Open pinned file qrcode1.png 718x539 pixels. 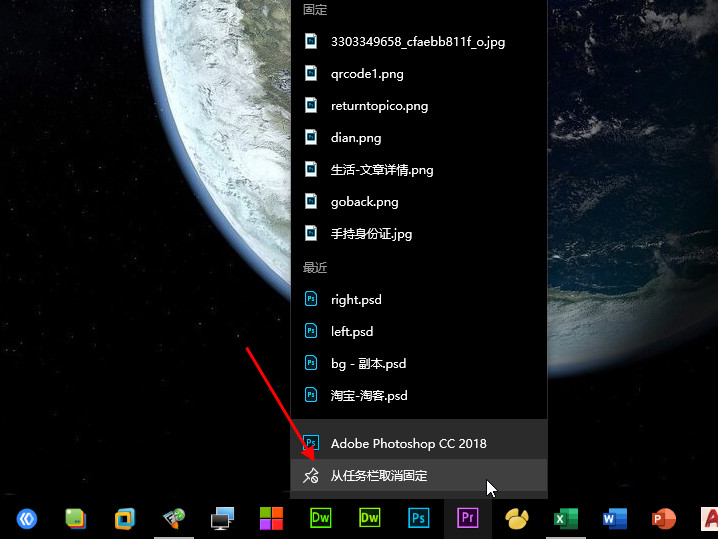tap(367, 74)
